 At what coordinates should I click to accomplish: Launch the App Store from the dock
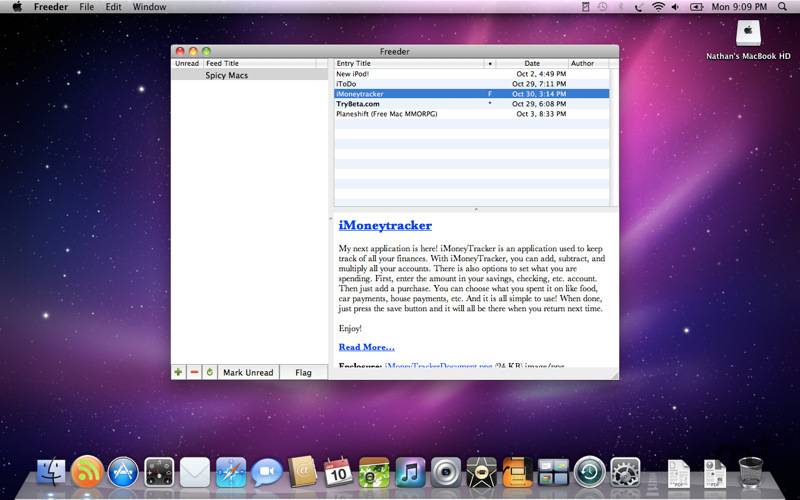click(123, 472)
